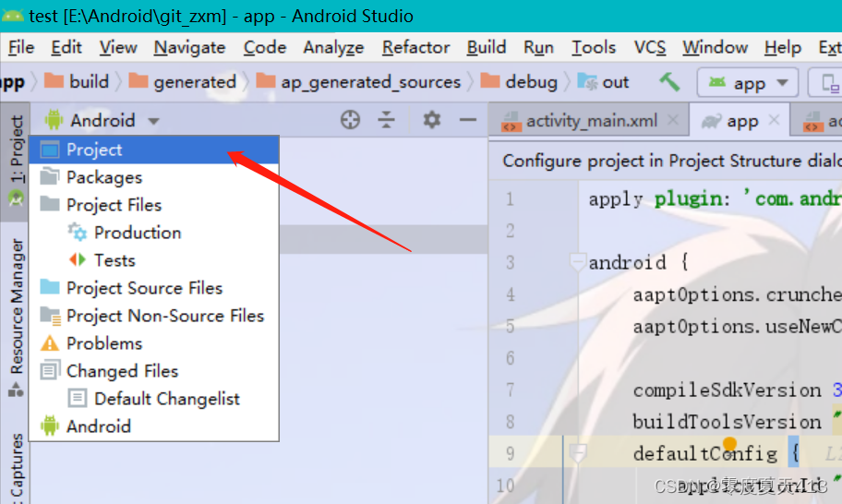Open the View menu
This screenshot has width=842, height=504.
coord(118,48)
